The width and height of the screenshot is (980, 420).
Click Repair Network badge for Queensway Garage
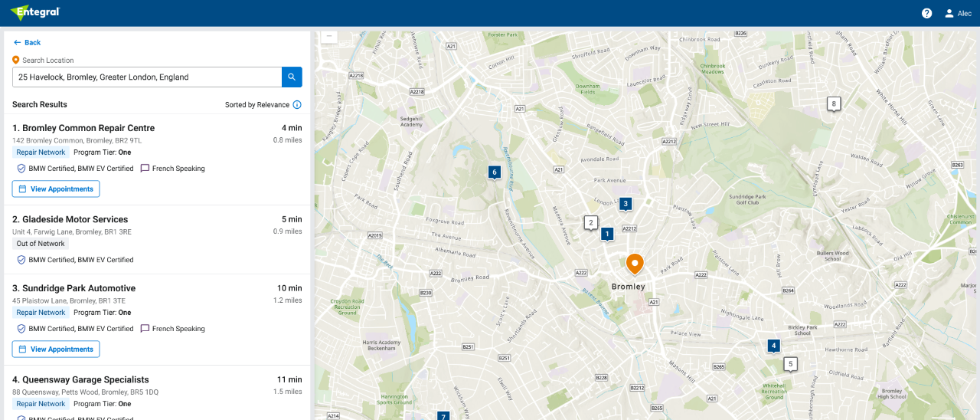[x=41, y=404]
